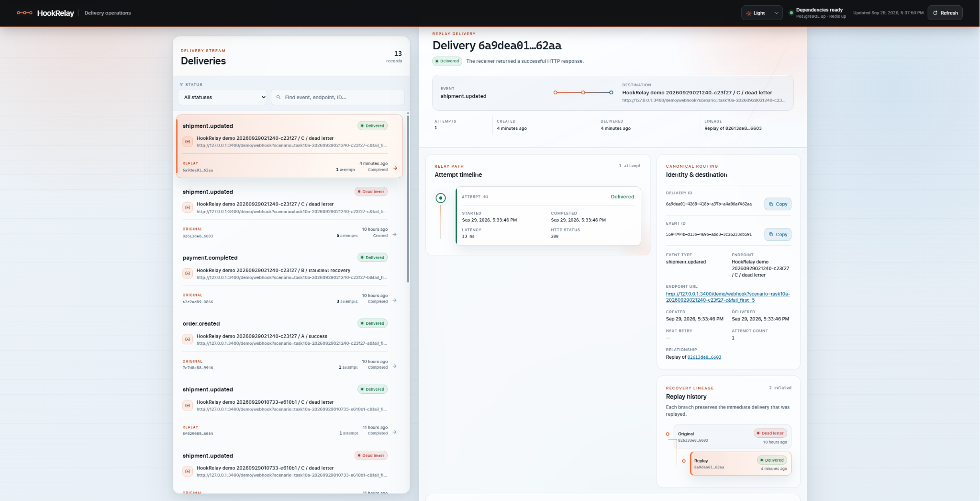Click the copy icon next to Delivery ID
Viewport: 980px width, 501px height.
coord(771,204)
